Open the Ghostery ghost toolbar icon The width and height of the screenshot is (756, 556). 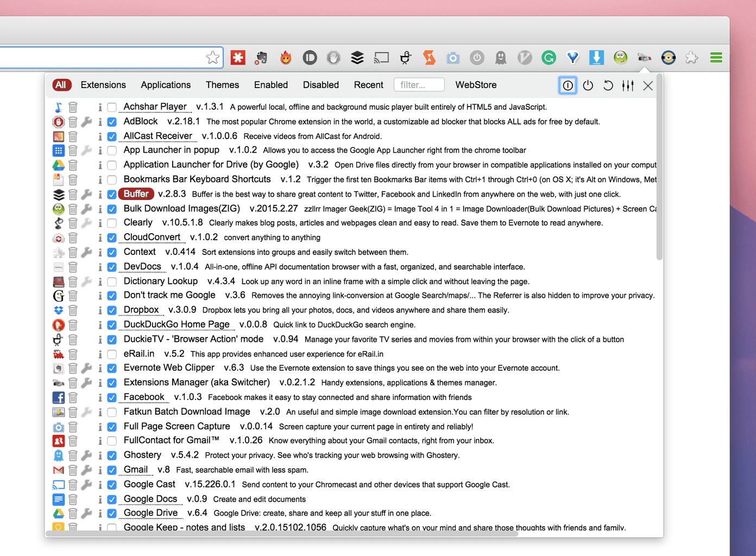[x=501, y=58]
